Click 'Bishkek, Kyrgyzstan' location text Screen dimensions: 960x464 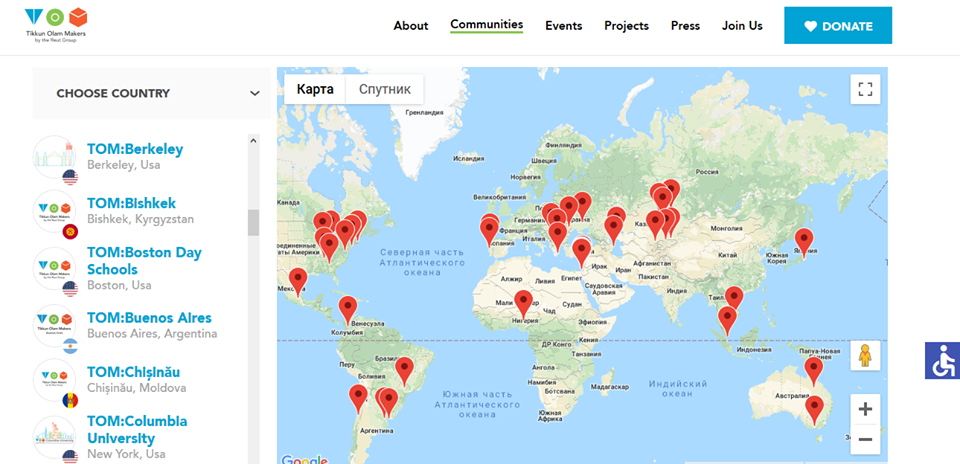(x=140, y=219)
